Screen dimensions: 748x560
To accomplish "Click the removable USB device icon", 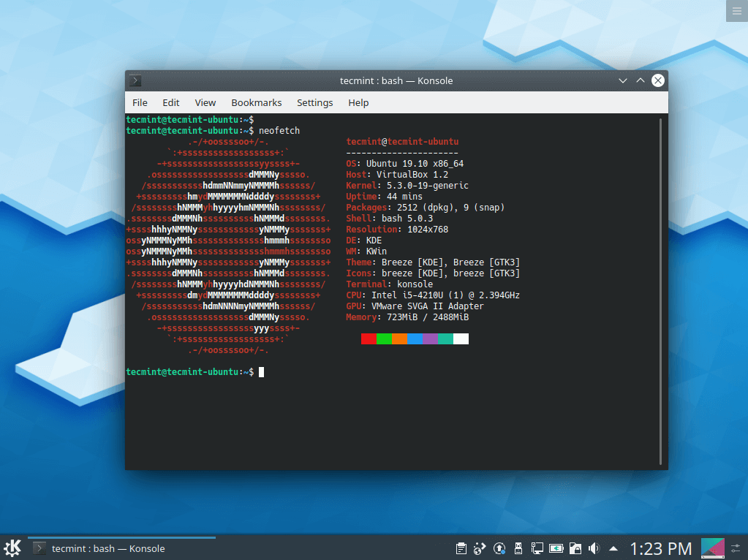I will coord(518,548).
